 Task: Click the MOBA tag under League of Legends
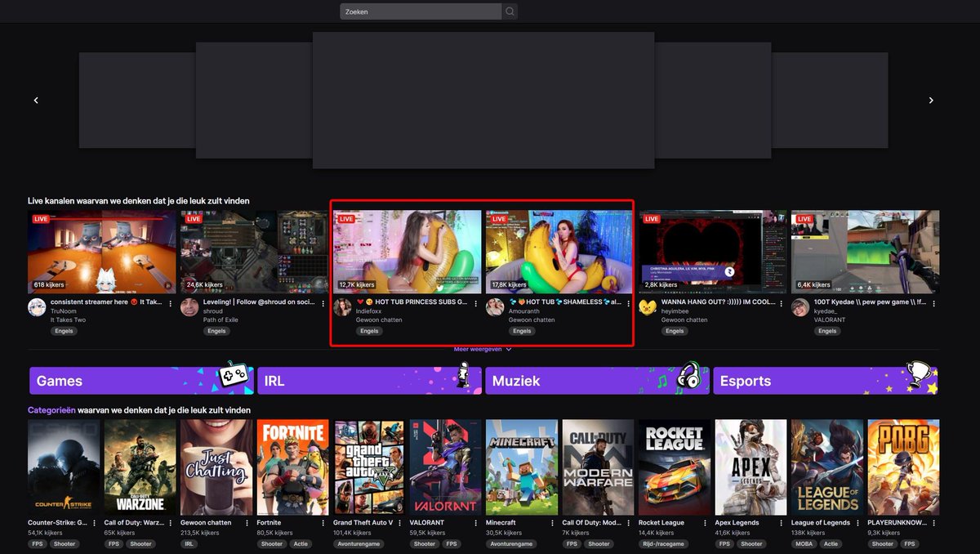pyautogui.click(x=804, y=543)
